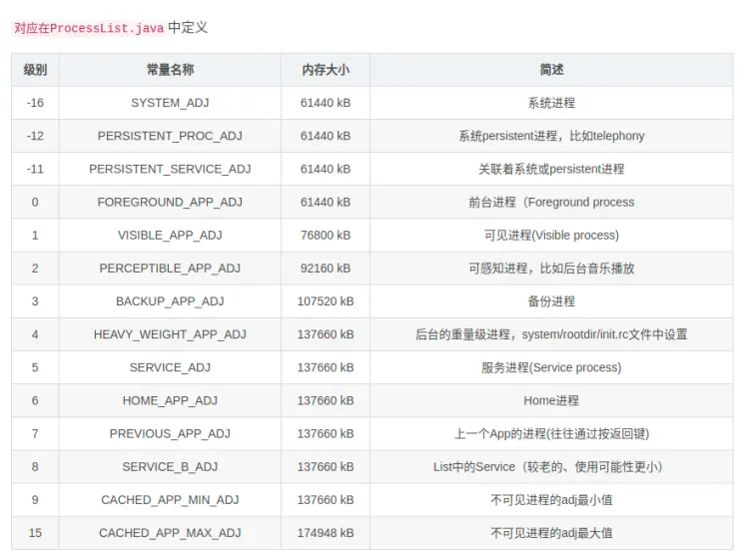The width and height of the screenshot is (748, 560).
Task: Click the level -12 cell
Action: 35,136
